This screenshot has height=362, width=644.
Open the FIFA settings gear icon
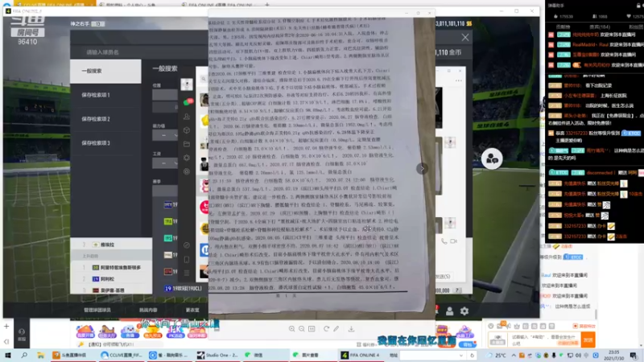pos(464,311)
